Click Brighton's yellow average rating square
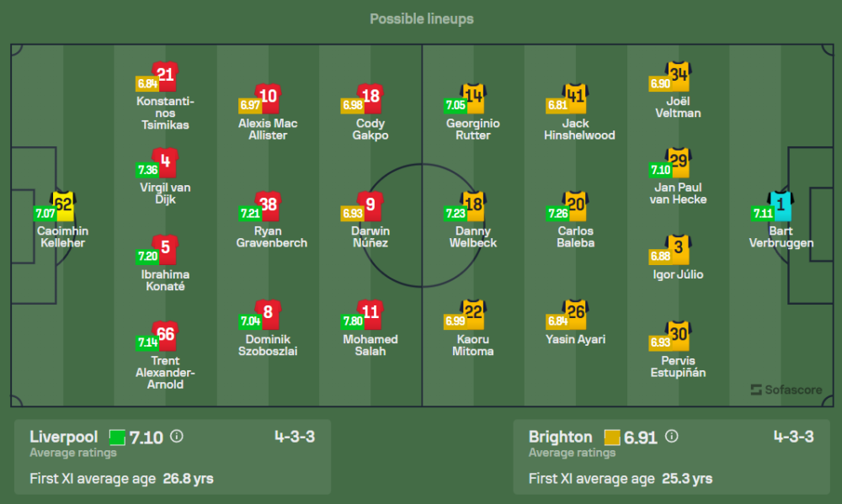 [612, 438]
